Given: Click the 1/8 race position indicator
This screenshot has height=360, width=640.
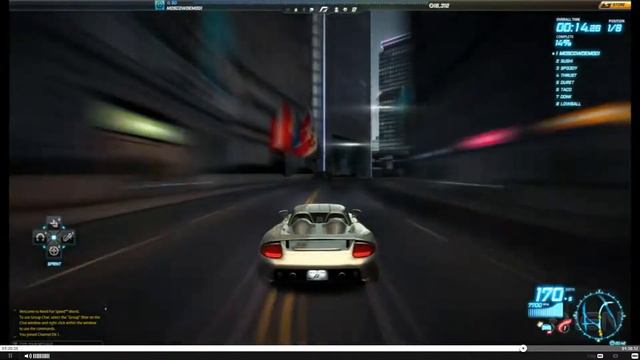Looking at the screenshot, I should coord(614,28).
